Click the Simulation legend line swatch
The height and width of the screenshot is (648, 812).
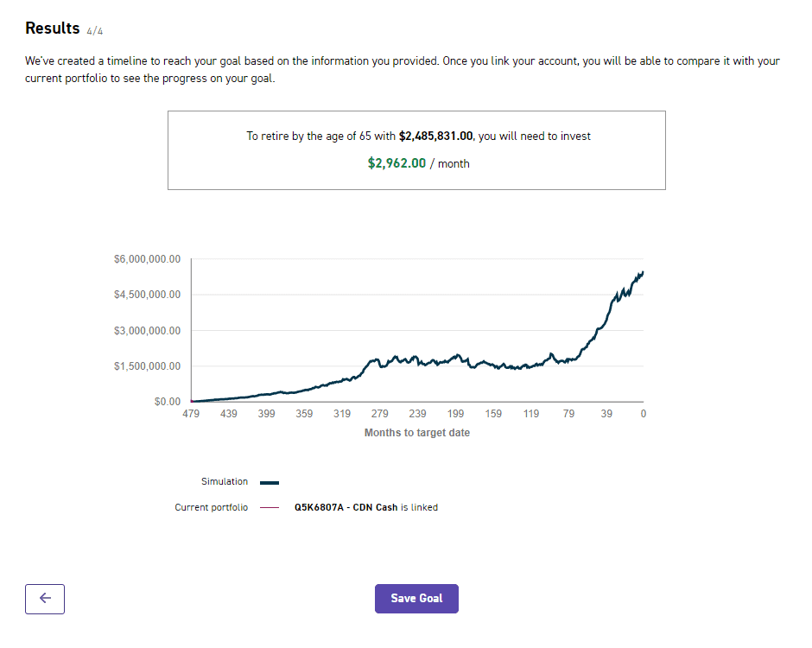pyautogui.click(x=270, y=482)
